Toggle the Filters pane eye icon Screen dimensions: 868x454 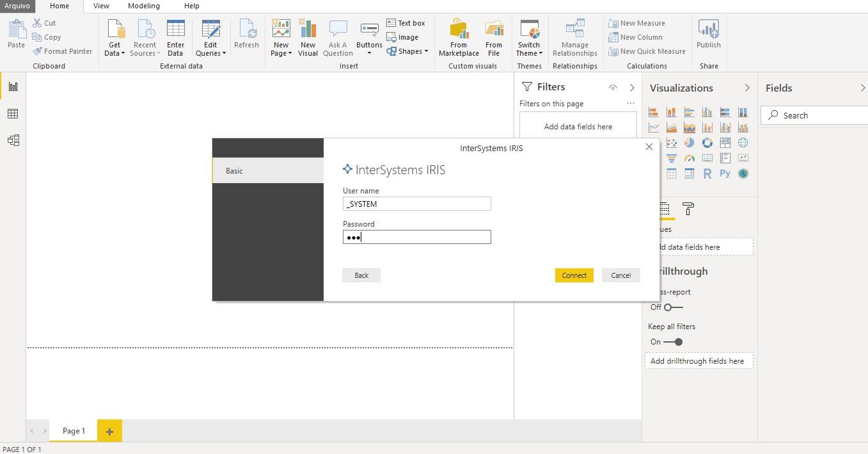coord(612,88)
